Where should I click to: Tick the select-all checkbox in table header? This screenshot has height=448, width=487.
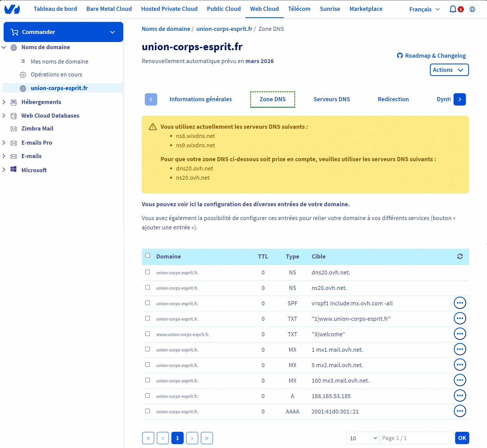click(147, 256)
